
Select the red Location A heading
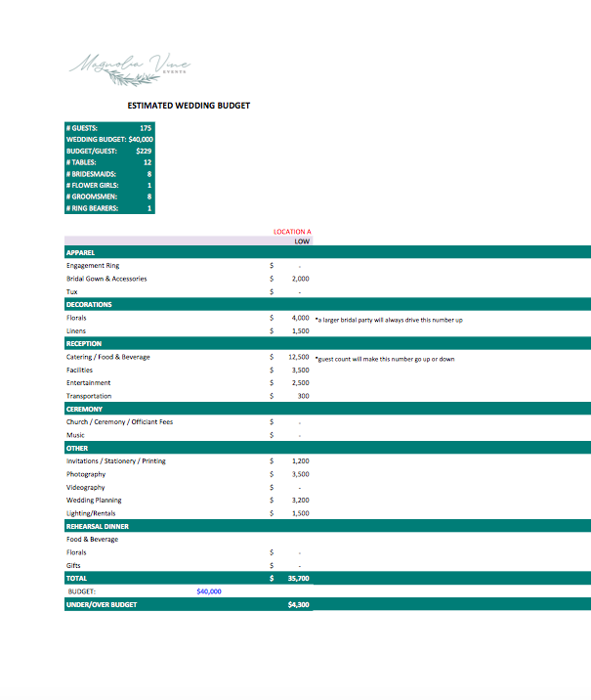pos(292,232)
